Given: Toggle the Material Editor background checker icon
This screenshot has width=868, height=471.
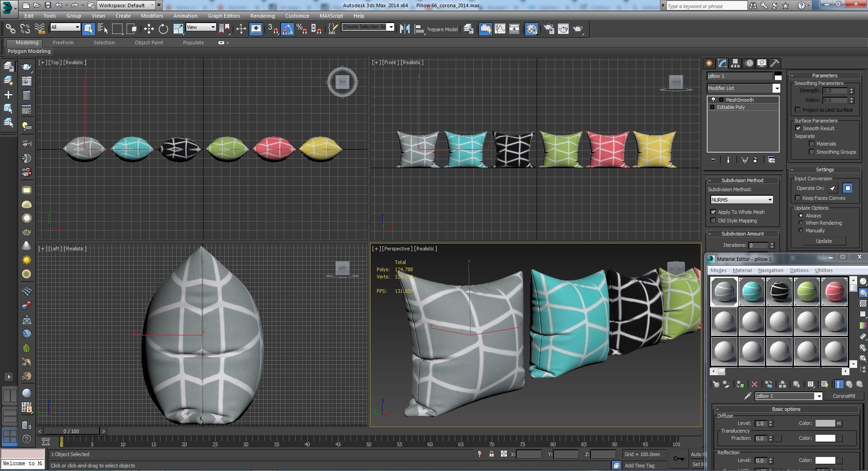Looking at the screenshot, I should pyautogui.click(x=863, y=304).
